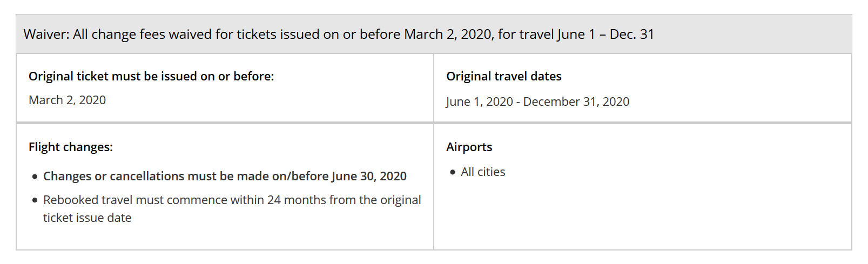Screen dimensions: 868x264
Task: Select the "All cities" list item
Action: (483, 172)
